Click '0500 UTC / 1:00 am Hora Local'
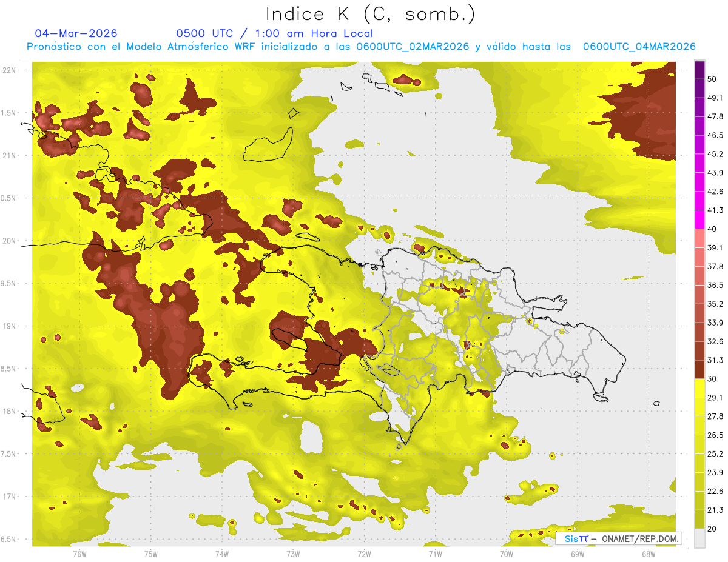The height and width of the screenshot is (562, 728). 275,33
